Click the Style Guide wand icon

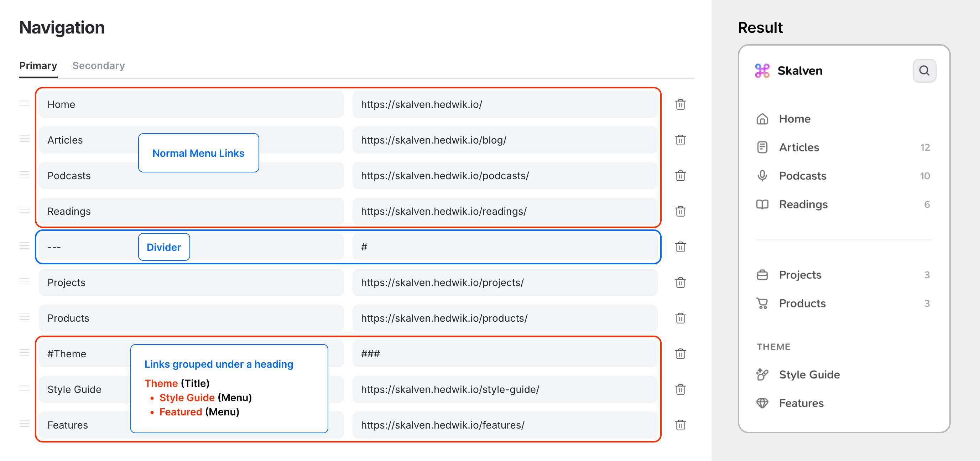pos(762,374)
